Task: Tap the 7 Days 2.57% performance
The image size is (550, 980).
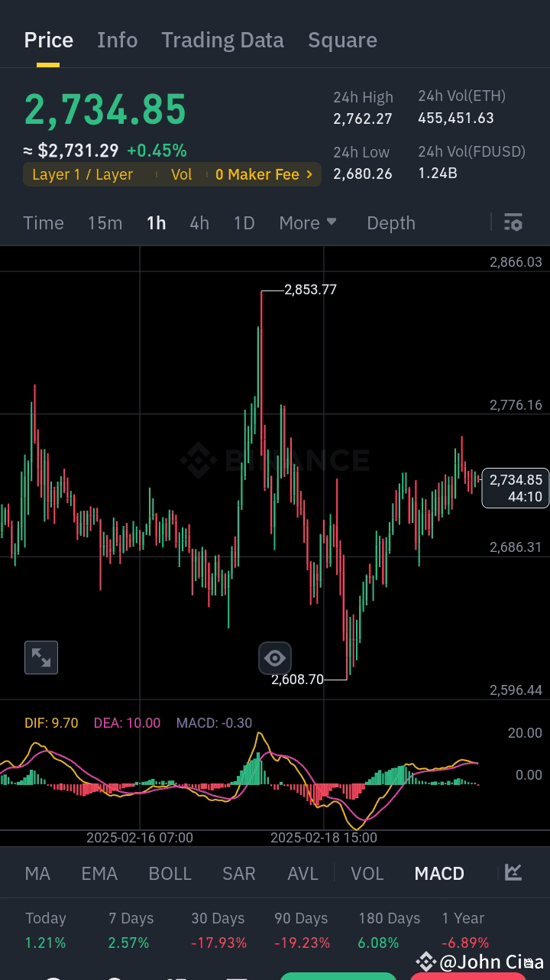Action: 131,930
